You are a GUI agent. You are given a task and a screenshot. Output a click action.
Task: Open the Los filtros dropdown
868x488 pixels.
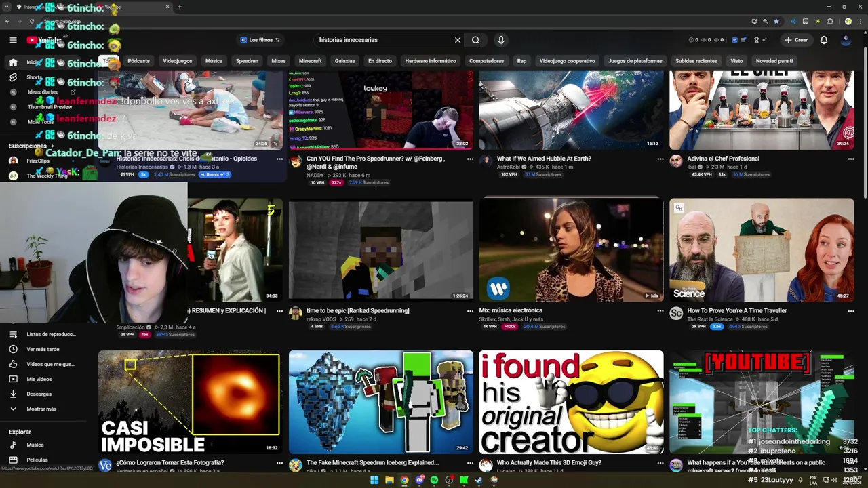click(x=260, y=40)
